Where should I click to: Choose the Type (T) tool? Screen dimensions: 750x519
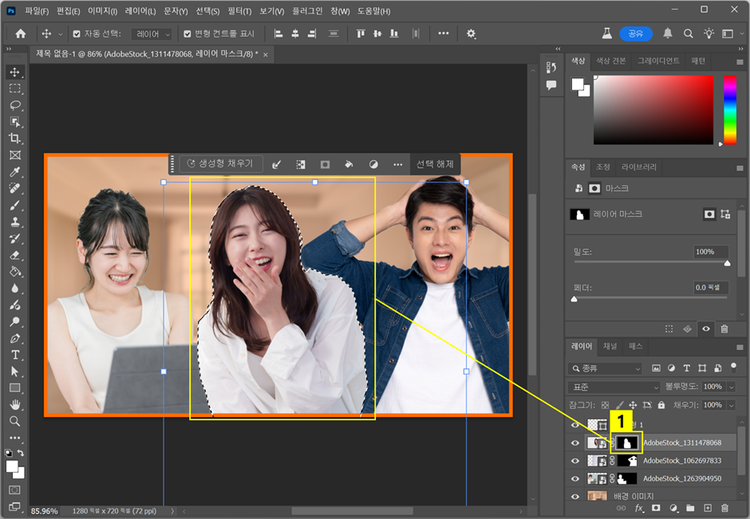[15, 355]
